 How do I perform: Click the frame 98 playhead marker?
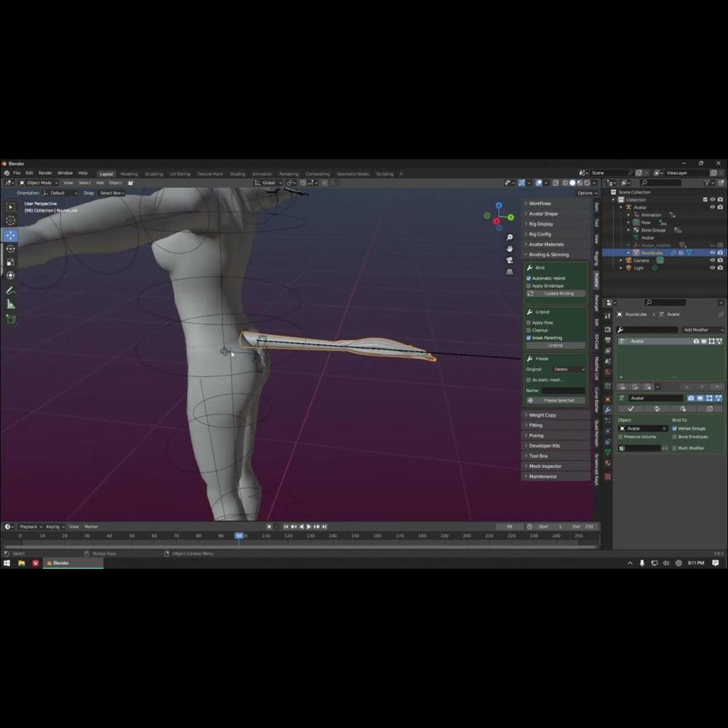[239, 536]
